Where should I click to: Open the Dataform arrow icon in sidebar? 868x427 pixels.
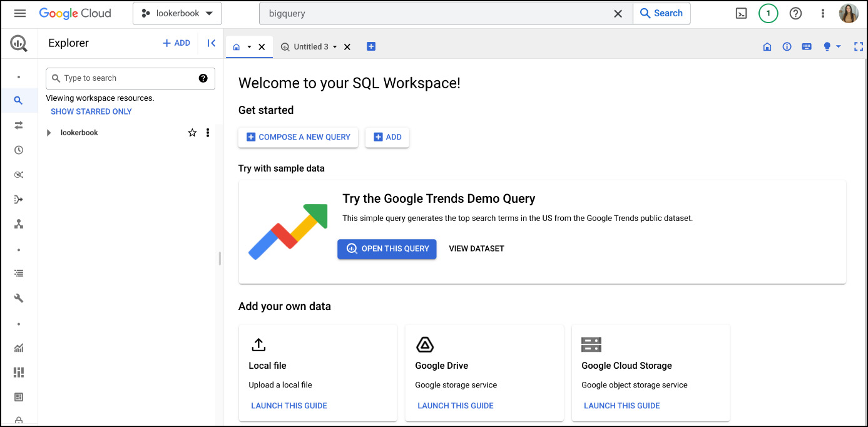(x=19, y=200)
